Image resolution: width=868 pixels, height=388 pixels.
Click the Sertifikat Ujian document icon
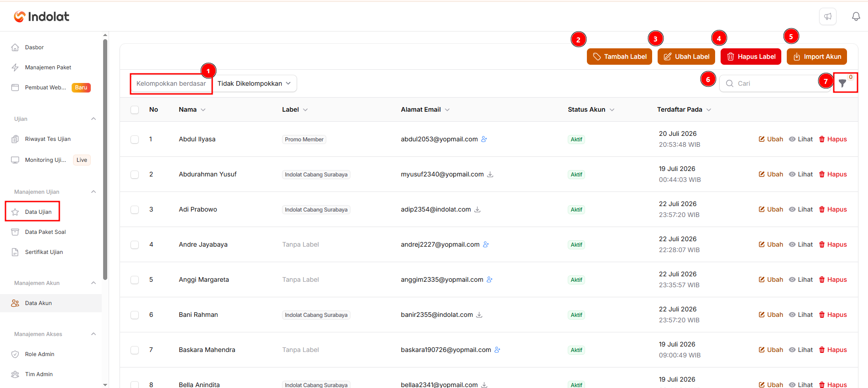[x=15, y=252]
